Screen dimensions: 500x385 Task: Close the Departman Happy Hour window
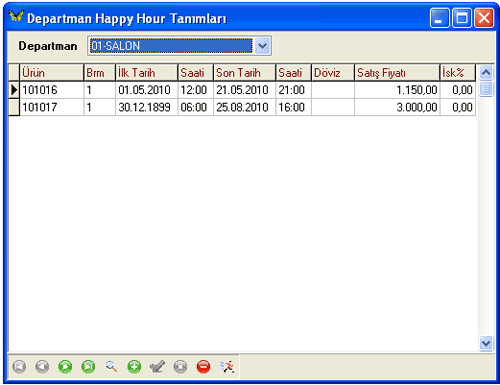pos(484,18)
